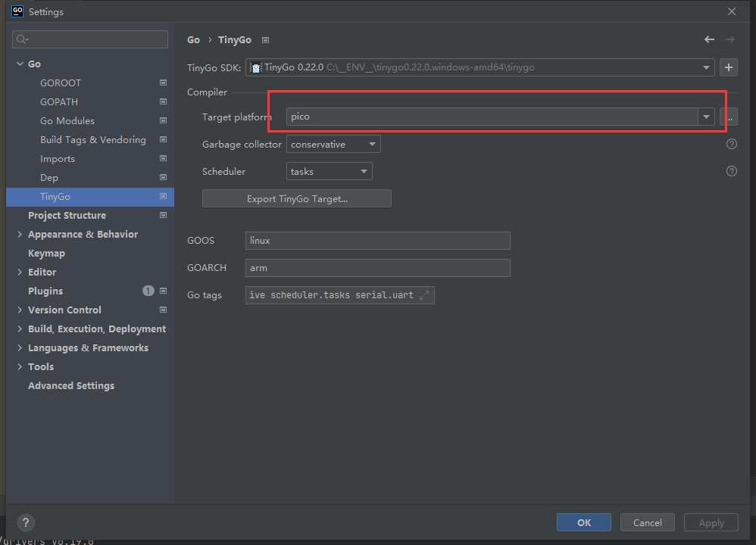This screenshot has height=545, width=756.
Task: Open the Garbage collector dropdown
Action: coord(372,144)
